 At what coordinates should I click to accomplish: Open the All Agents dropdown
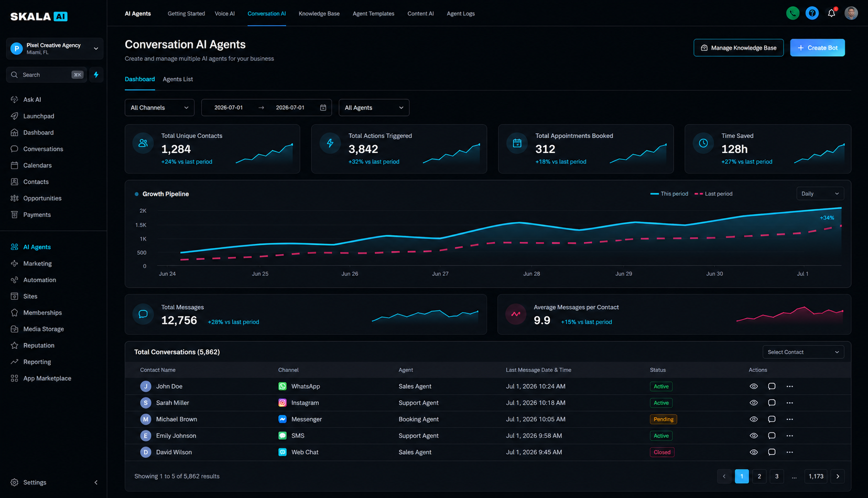[x=374, y=107]
